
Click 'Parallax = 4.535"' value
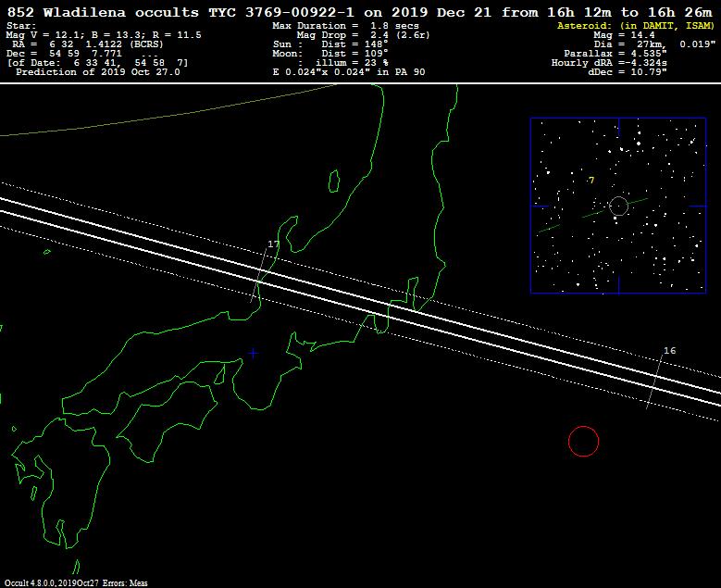[615, 54]
